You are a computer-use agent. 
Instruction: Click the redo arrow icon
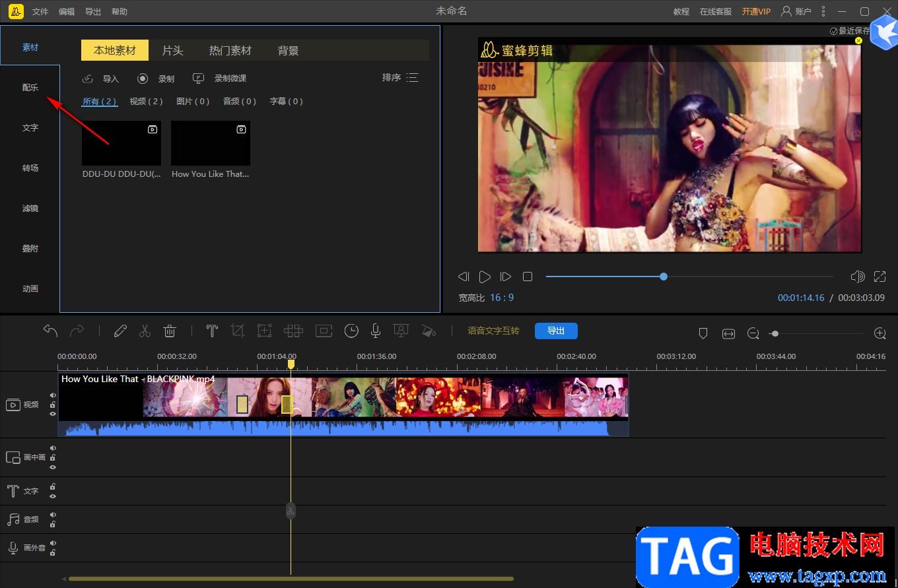coord(77,331)
